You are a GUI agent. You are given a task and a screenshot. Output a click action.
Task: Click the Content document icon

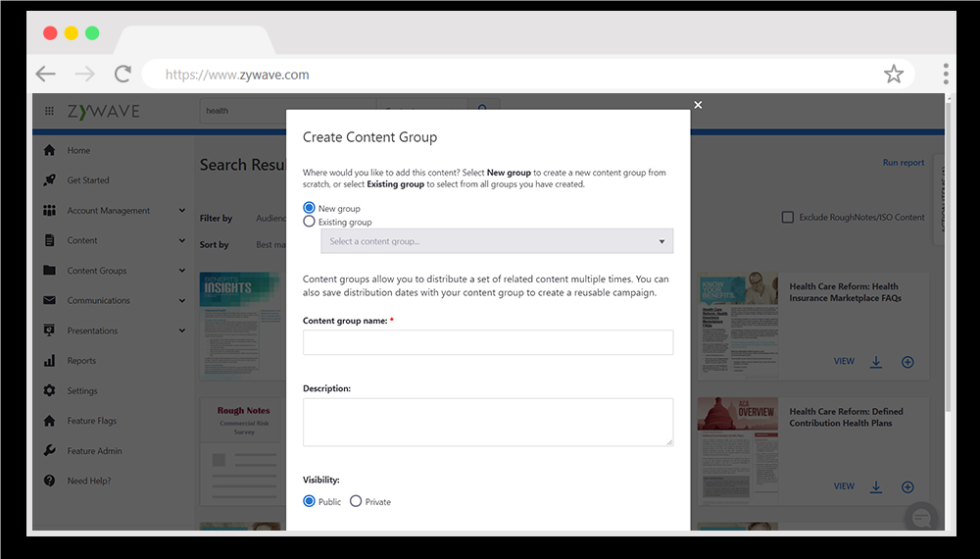[49, 240]
